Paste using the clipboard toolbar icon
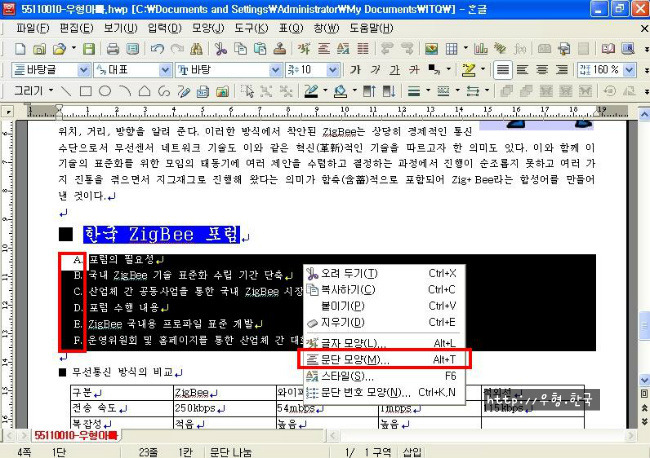This screenshot has width=650, height=458. coord(260,49)
